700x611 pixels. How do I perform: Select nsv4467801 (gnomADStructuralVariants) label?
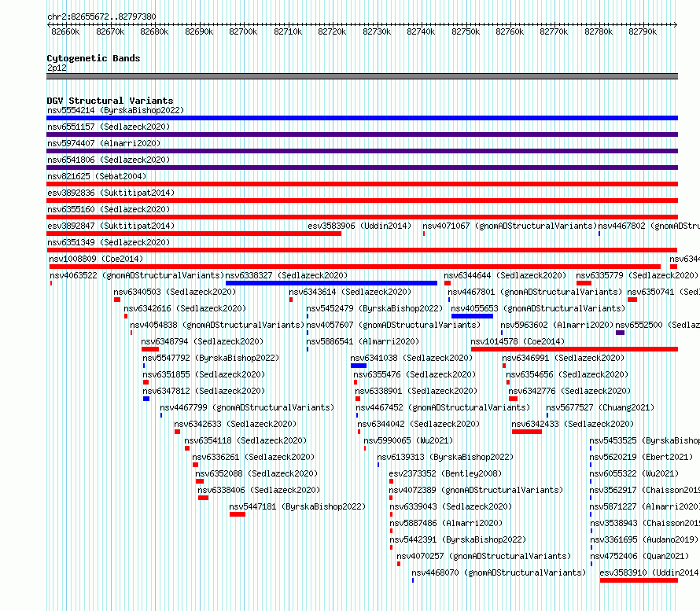tap(535, 292)
